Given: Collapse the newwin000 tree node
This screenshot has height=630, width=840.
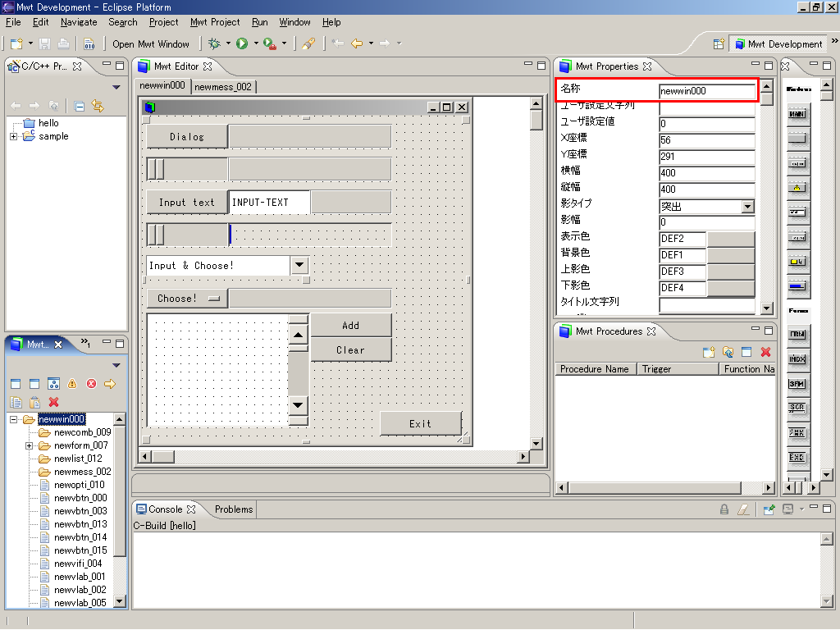Looking at the screenshot, I should [x=14, y=419].
